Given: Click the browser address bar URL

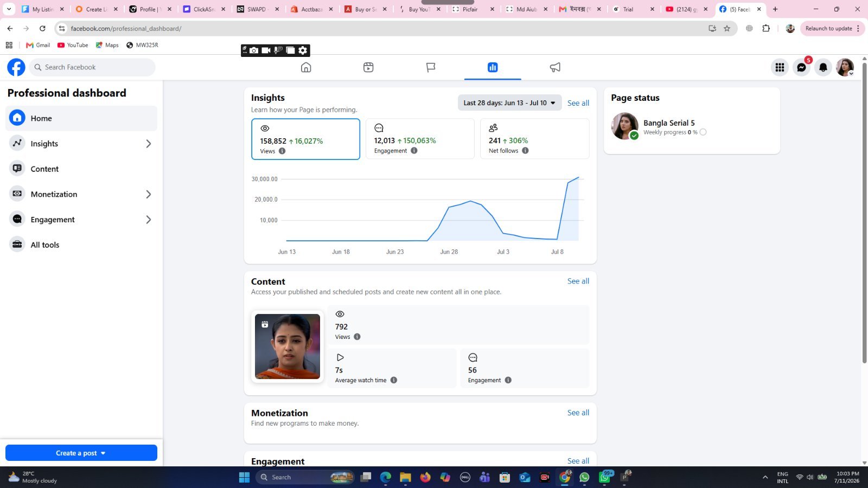Looking at the screenshot, I should pyautogui.click(x=126, y=28).
